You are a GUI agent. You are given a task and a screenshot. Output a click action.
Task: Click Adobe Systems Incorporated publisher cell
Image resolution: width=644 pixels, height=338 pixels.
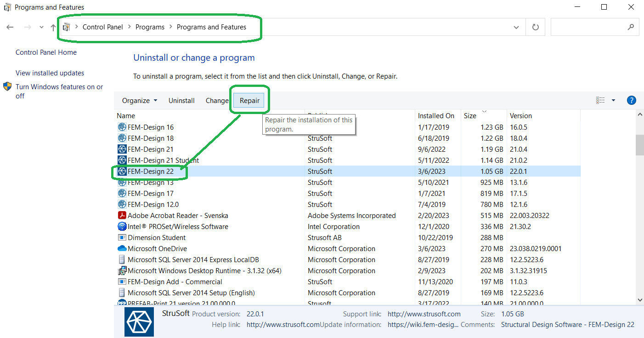coord(351,216)
